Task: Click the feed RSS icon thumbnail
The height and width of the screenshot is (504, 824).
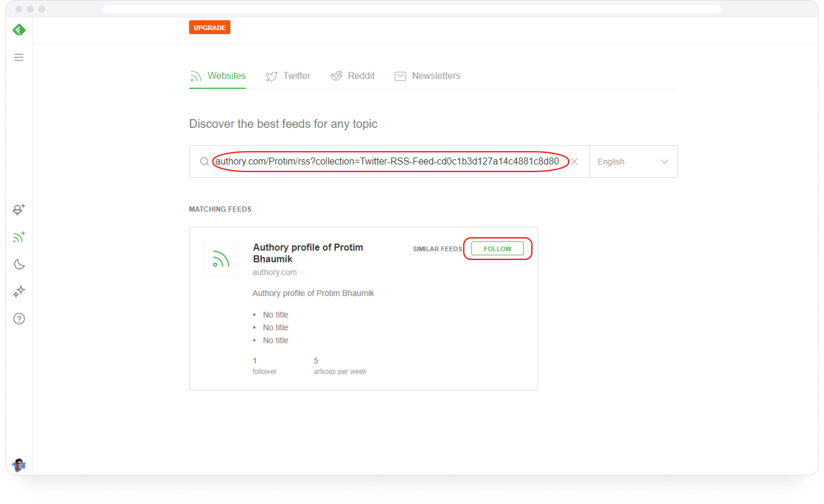Action: 221,259
